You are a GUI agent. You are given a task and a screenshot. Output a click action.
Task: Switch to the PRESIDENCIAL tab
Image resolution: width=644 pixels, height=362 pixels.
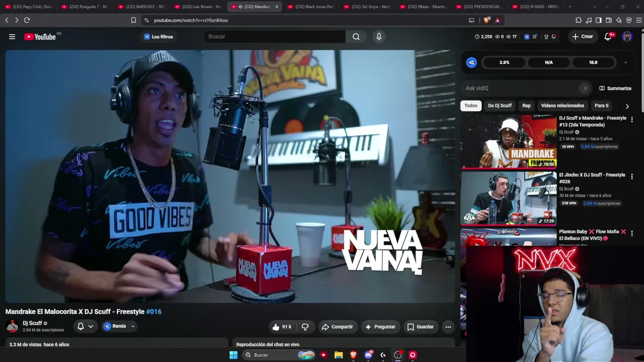480,7
